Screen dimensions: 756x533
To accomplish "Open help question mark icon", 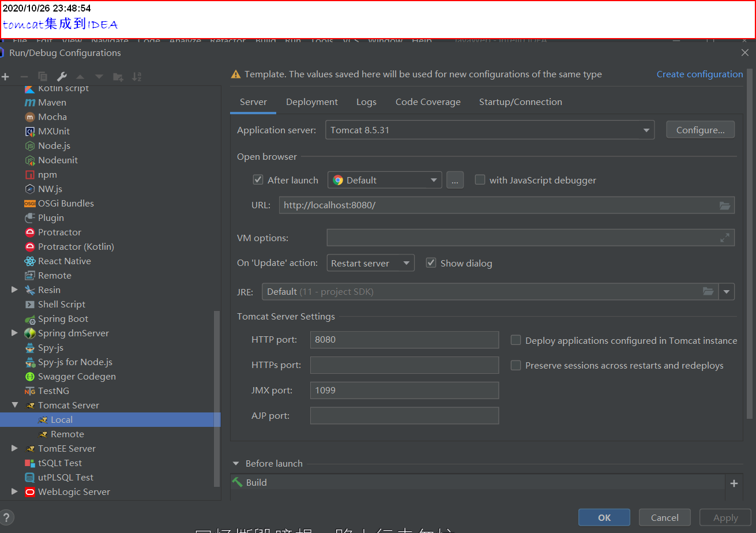I will point(7,517).
